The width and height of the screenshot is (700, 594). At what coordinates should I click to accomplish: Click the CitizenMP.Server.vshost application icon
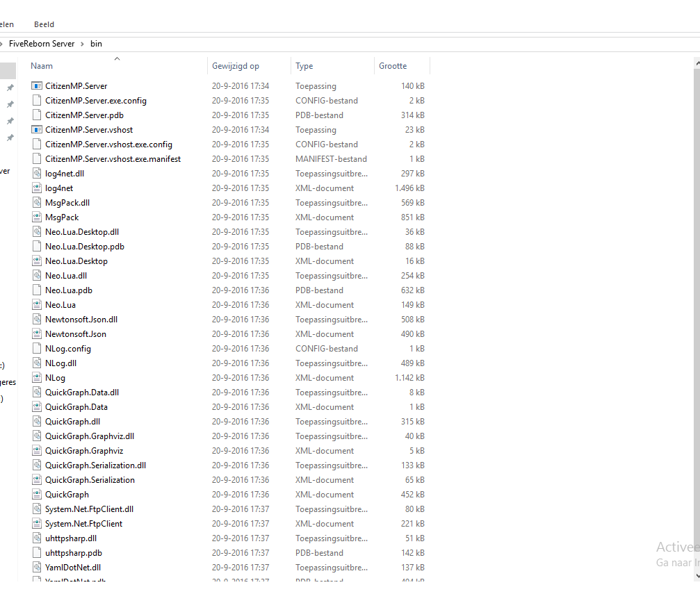(x=37, y=129)
